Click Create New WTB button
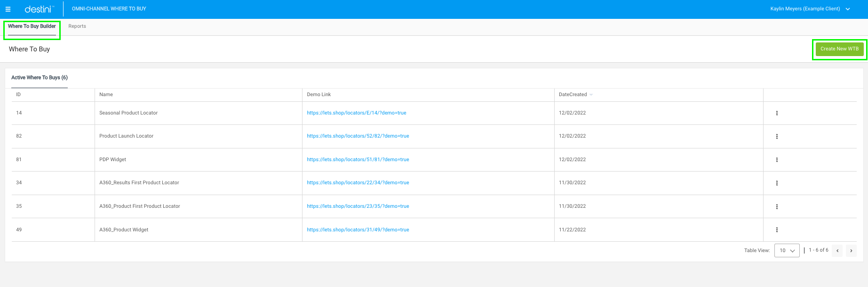 coord(840,49)
